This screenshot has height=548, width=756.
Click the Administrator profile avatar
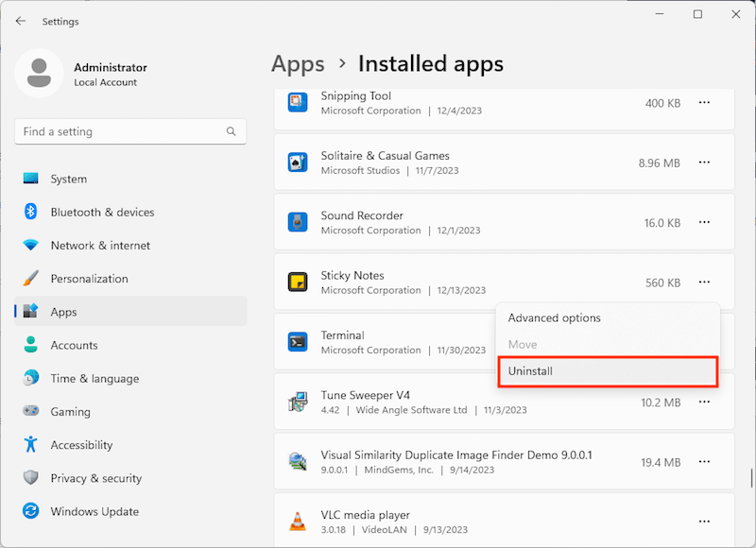[x=39, y=73]
